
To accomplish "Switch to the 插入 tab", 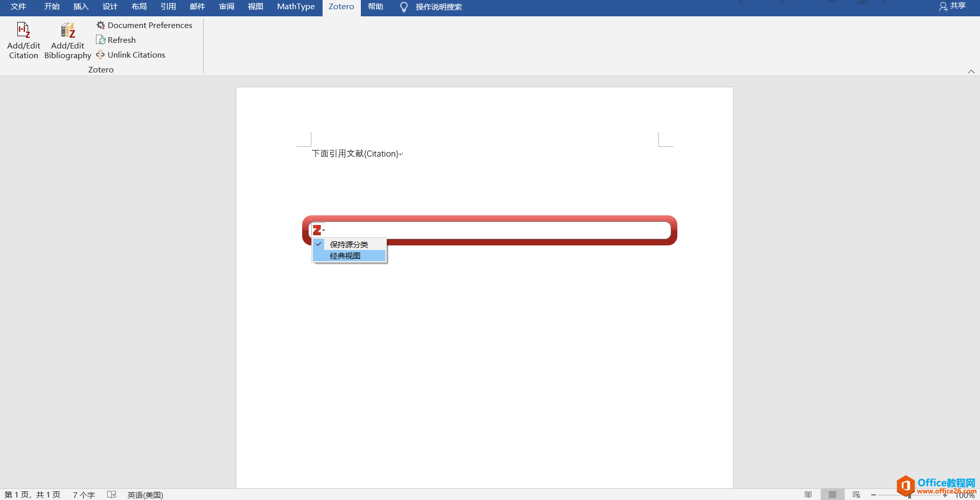I will pos(81,7).
